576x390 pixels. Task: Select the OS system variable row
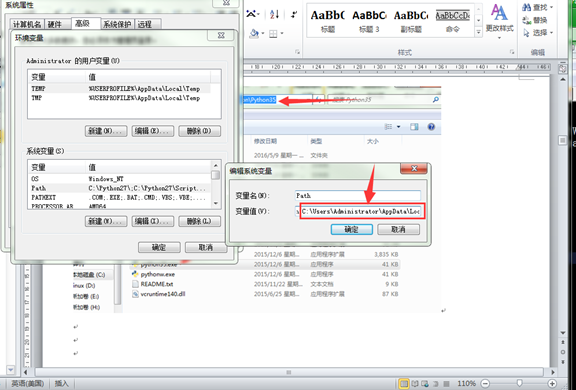(120, 179)
